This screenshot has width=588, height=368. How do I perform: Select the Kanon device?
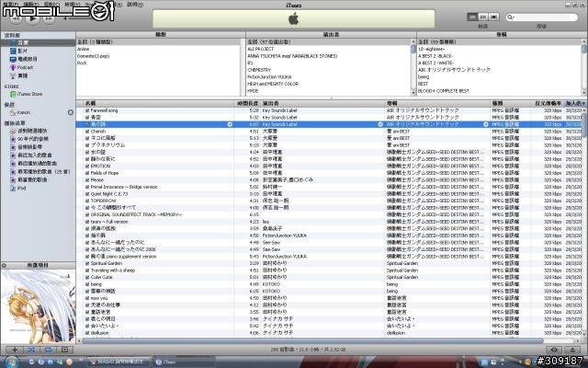pyautogui.click(x=24, y=112)
